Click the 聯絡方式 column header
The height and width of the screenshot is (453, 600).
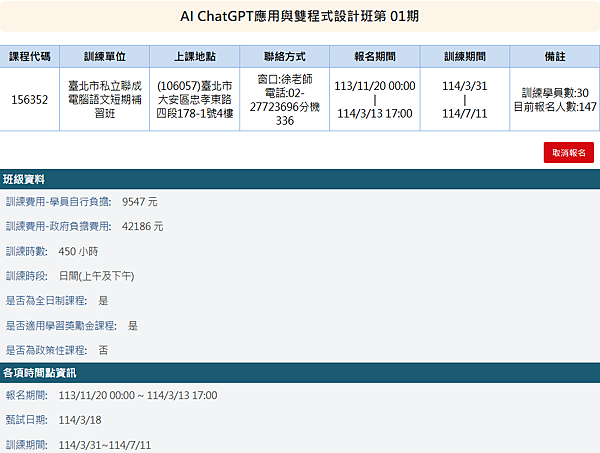click(285, 57)
